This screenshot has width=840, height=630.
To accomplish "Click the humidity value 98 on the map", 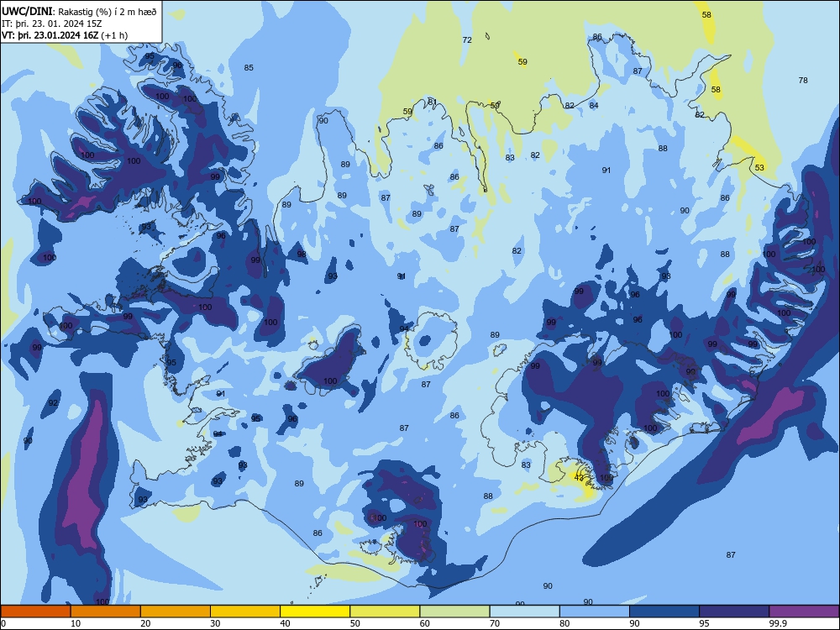I will pyautogui.click(x=302, y=255).
